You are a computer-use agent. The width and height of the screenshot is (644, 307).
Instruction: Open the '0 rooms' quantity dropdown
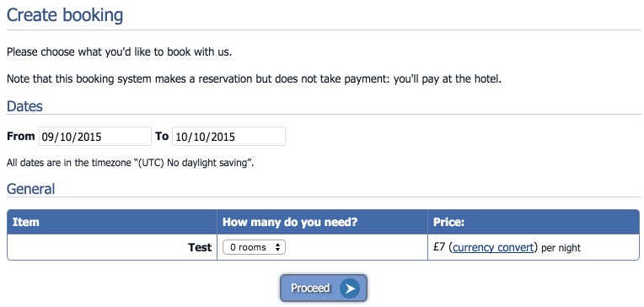254,247
